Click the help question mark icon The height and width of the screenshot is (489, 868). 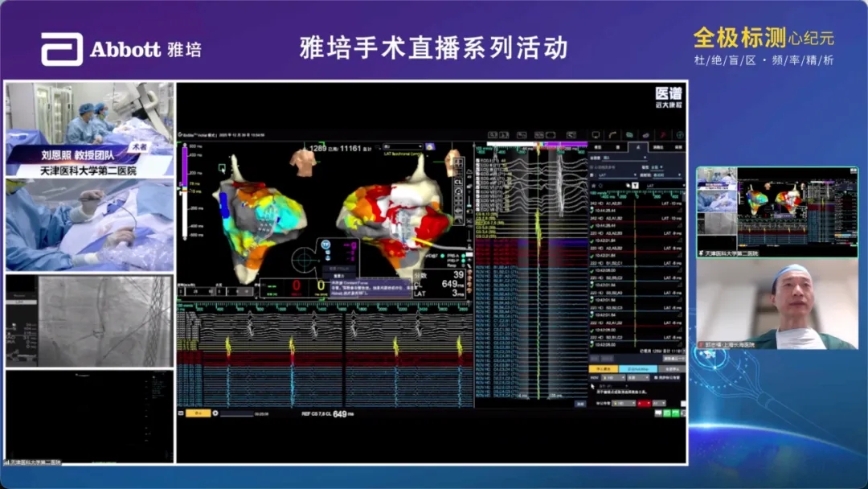point(681,134)
